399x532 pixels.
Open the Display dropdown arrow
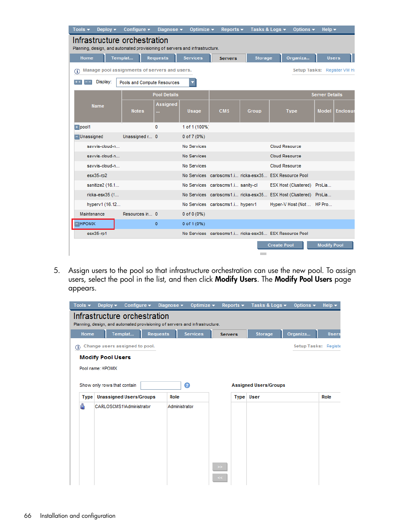193,82
